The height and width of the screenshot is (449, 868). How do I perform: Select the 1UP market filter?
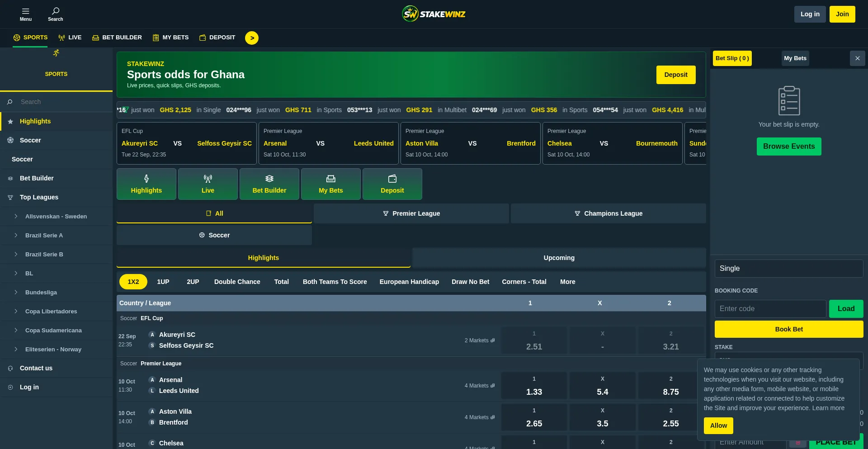(163, 282)
